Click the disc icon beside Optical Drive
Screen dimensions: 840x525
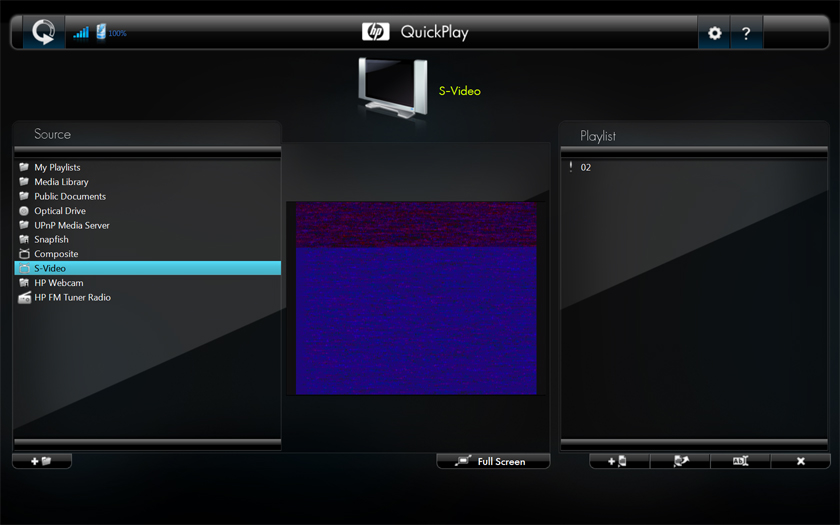pos(24,211)
